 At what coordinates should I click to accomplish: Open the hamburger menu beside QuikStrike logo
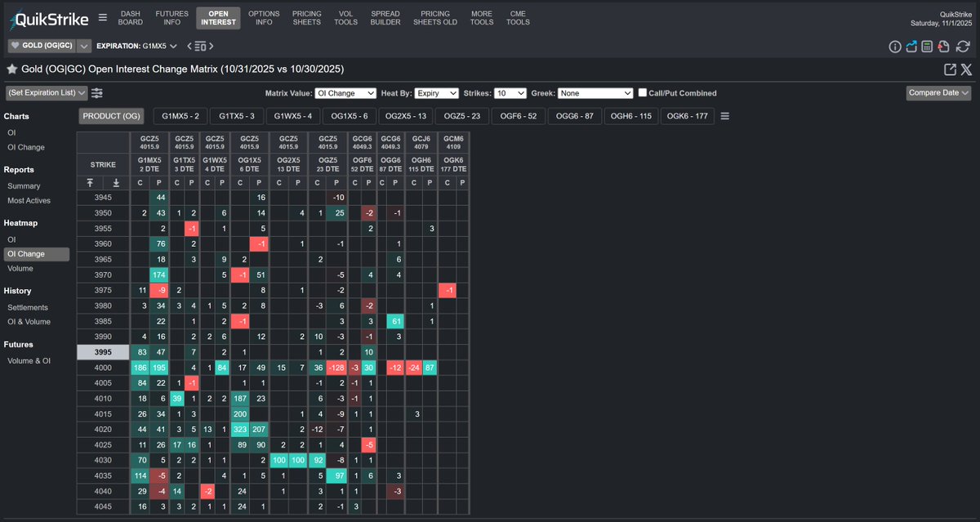point(102,17)
